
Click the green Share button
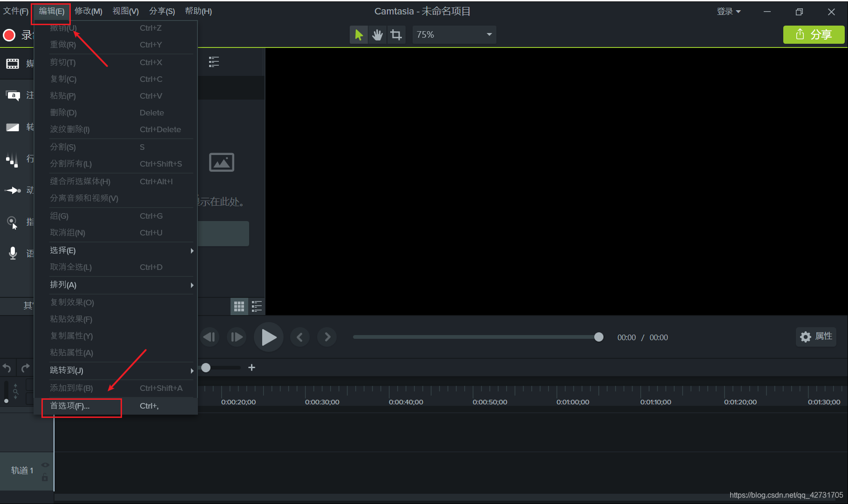click(814, 34)
